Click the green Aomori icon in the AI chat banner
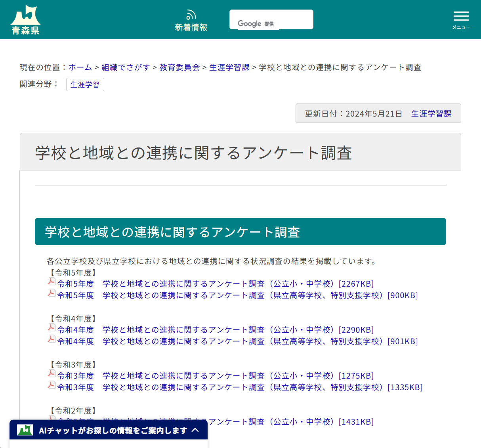 (25, 430)
